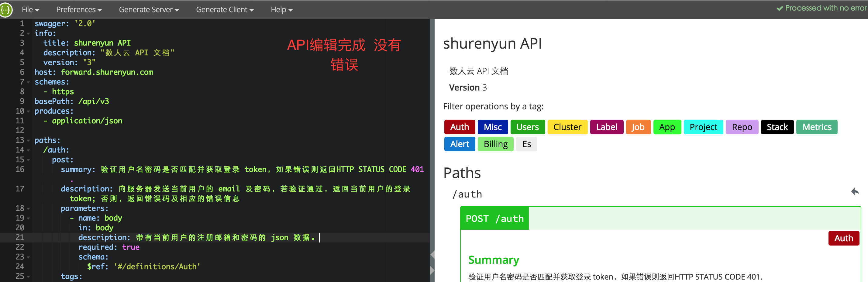The image size is (868, 282).
Task: Fold the parameters block at line 18
Action: point(28,209)
